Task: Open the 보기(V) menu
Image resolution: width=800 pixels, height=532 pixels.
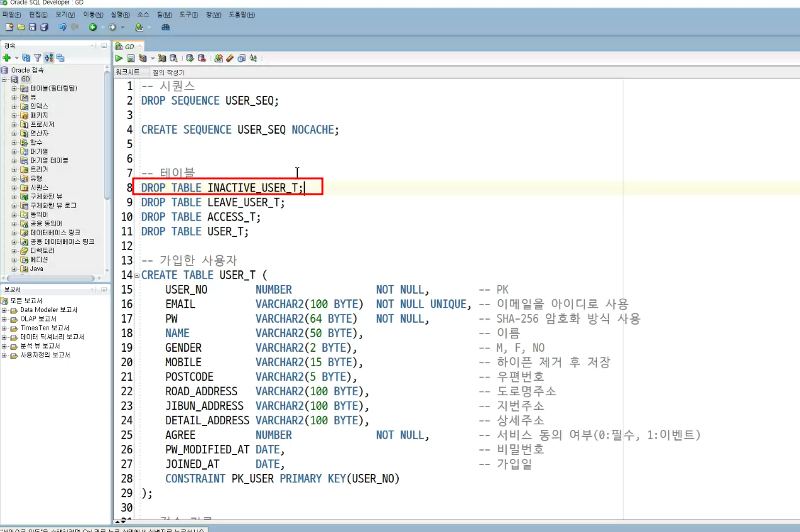Action: [x=65, y=14]
